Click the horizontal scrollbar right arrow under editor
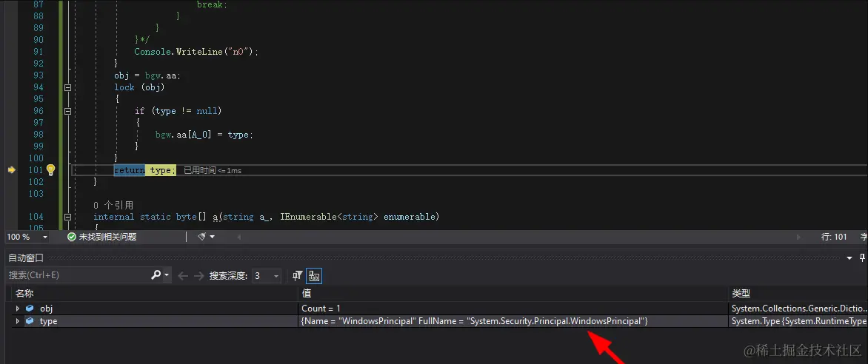This screenshot has height=364, width=868. [798, 237]
